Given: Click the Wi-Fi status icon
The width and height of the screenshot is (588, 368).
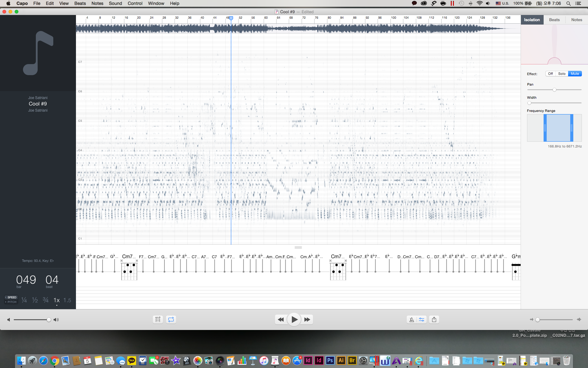Looking at the screenshot, I should point(480,3).
